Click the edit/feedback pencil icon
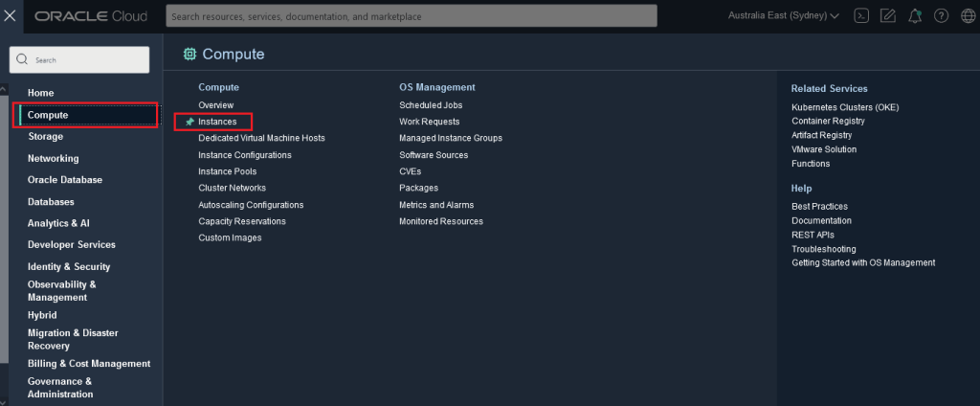The image size is (980, 406). 888,16
